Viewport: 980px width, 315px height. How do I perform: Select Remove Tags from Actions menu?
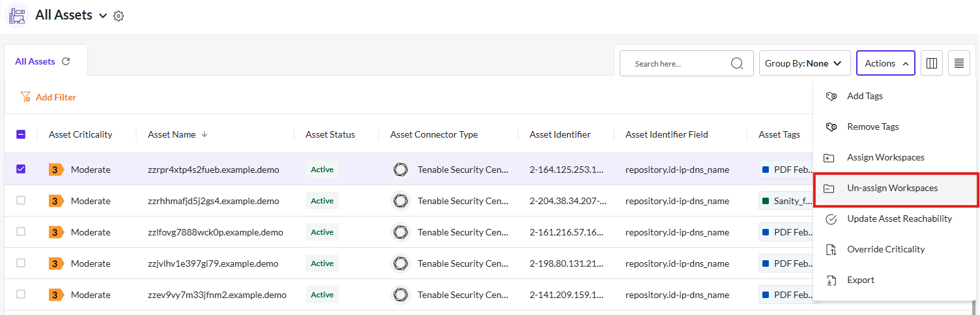pyautogui.click(x=895, y=127)
